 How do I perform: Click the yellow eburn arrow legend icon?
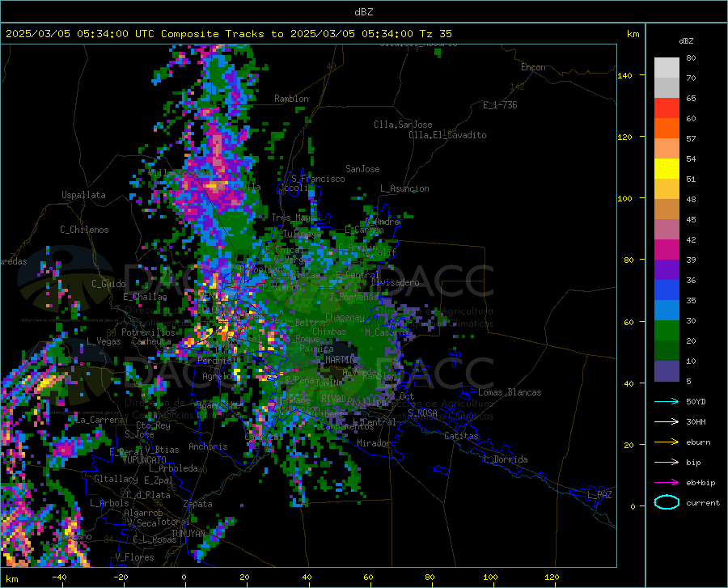[667, 442]
